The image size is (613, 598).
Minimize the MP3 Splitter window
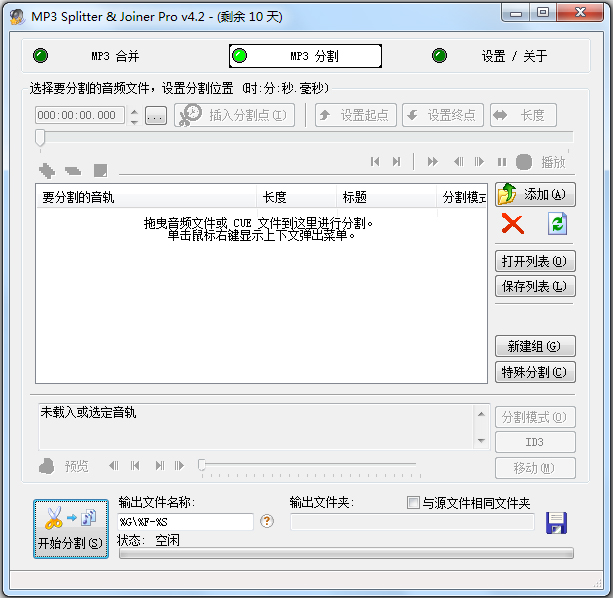(516, 14)
